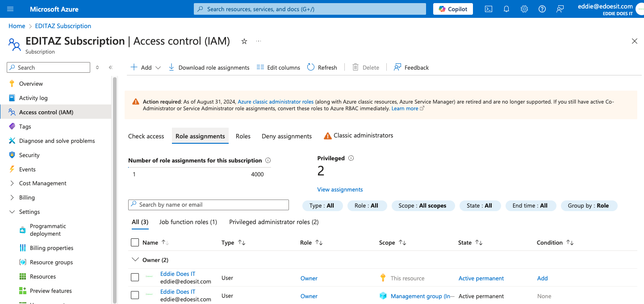The height and width of the screenshot is (304, 644).
Task: Sort by the Role column arrows
Action: [x=319, y=242]
